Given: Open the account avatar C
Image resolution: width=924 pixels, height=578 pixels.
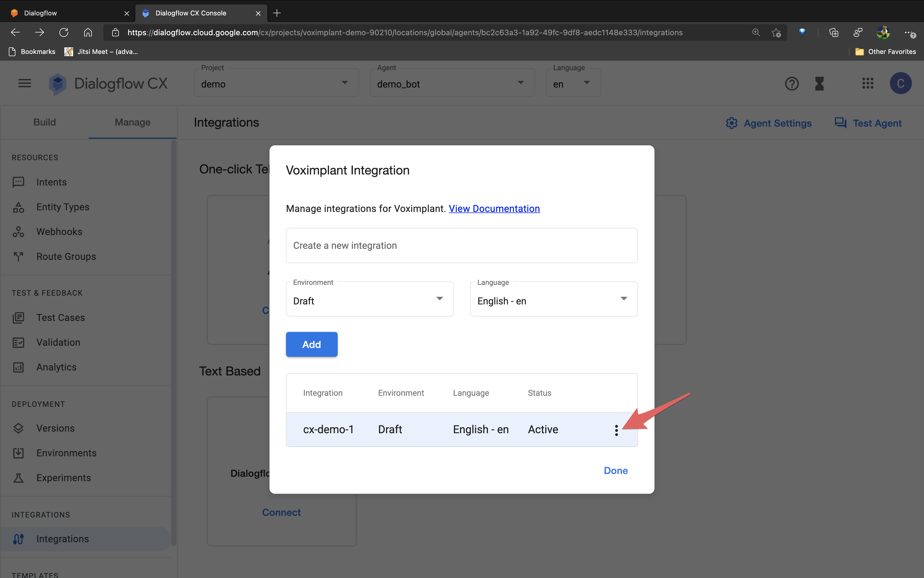Looking at the screenshot, I should tap(901, 83).
